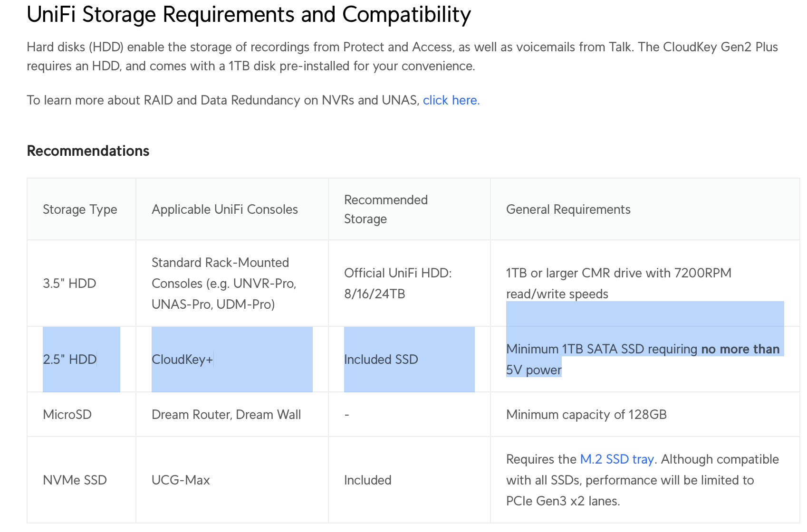Click the Applicable UniFi Consoles column header
Screen dimensions: 807x532
[224, 209]
